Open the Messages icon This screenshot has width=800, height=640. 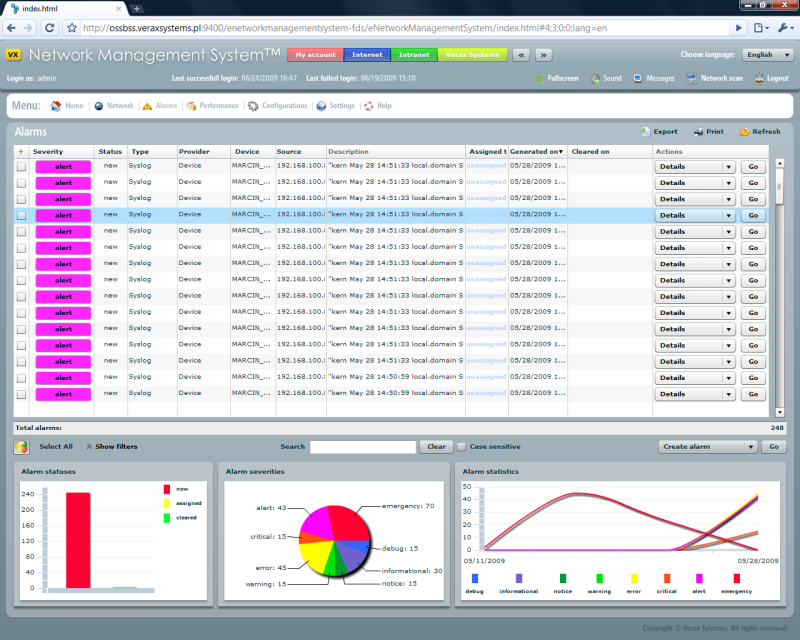638,78
